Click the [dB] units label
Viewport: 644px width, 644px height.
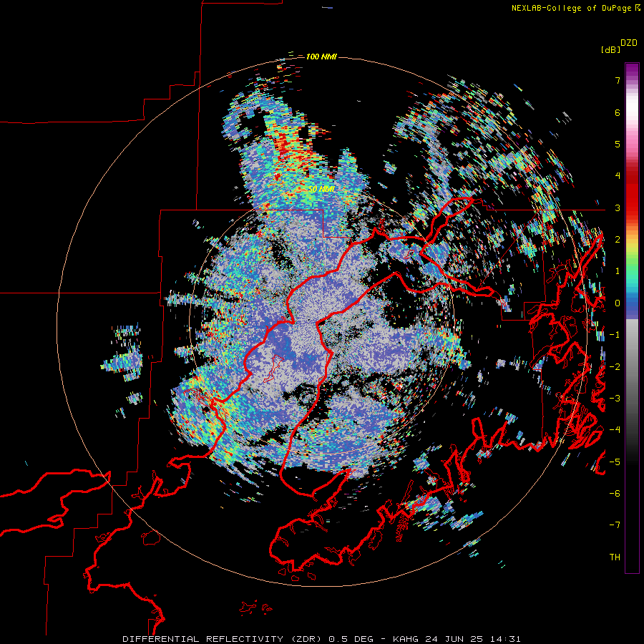pos(610,49)
